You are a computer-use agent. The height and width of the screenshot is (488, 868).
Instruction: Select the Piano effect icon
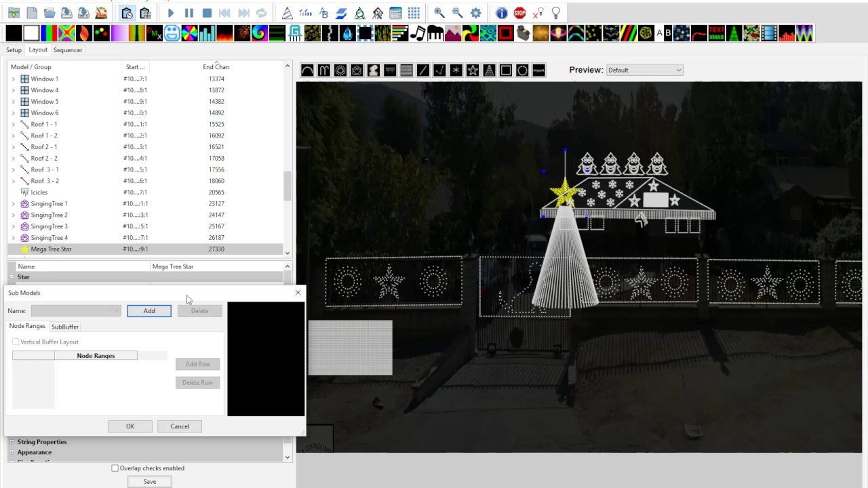pos(435,33)
